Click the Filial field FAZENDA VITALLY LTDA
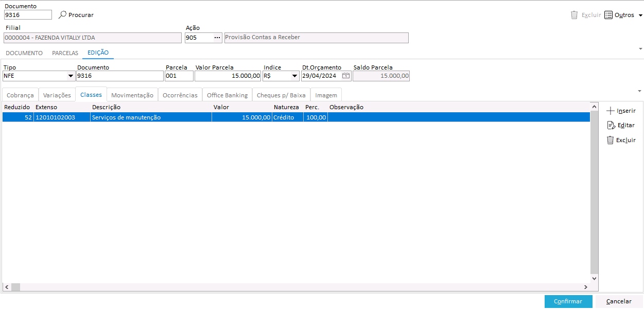Viewport: 644px width, 309px height. [x=93, y=38]
